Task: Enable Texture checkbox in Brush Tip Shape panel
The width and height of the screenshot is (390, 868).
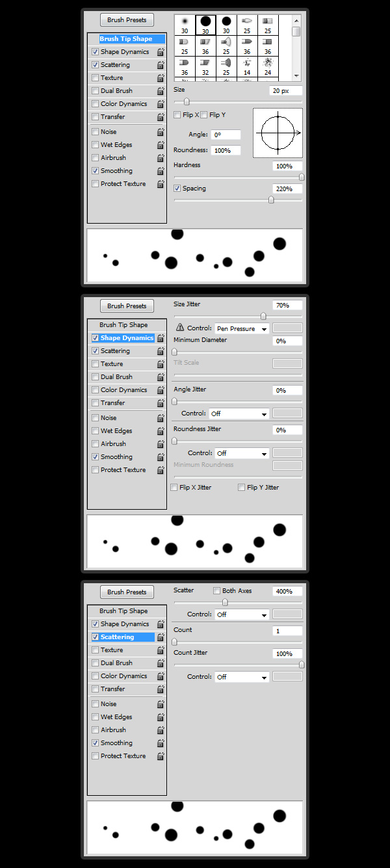Action: 96,78
